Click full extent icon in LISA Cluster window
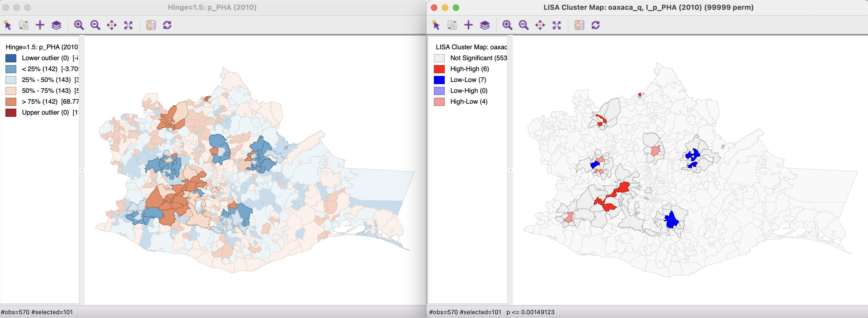 557,25
